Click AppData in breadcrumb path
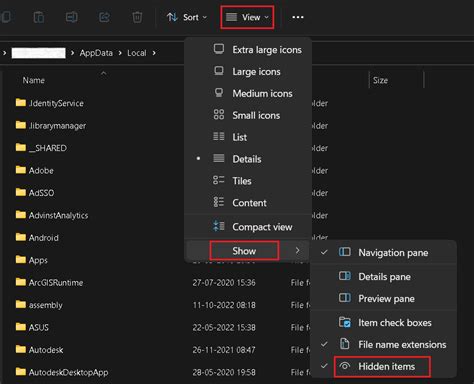 pyautogui.click(x=96, y=53)
